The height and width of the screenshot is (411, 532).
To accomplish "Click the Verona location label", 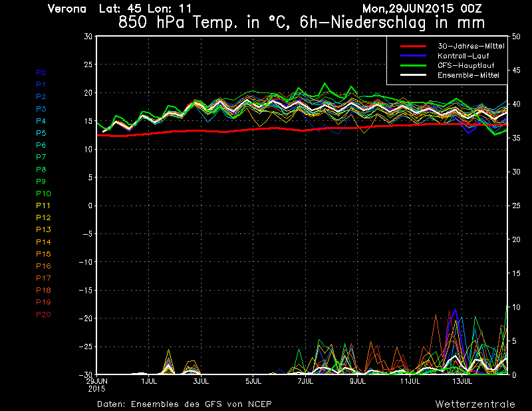I will (67, 9).
